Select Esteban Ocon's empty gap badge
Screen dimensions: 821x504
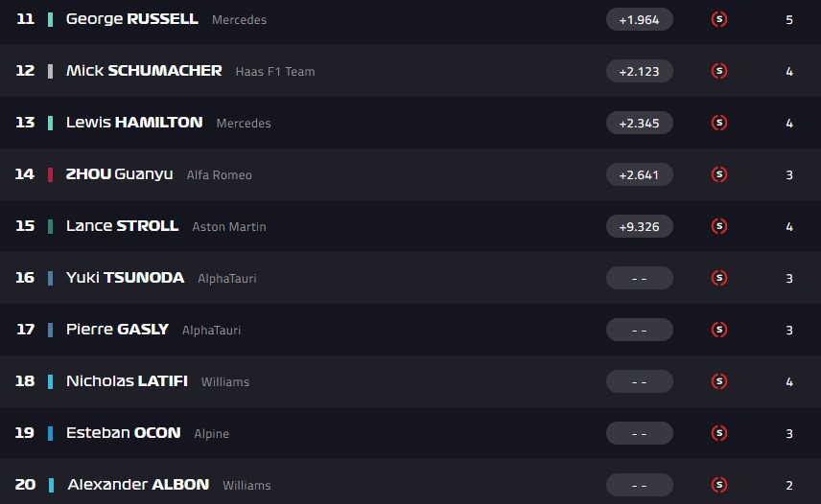point(640,433)
